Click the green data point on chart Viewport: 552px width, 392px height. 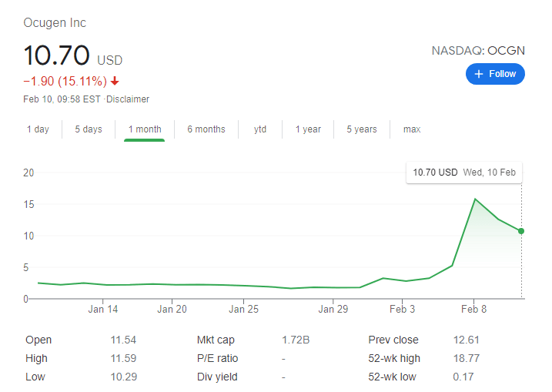[x=522, y=231]
